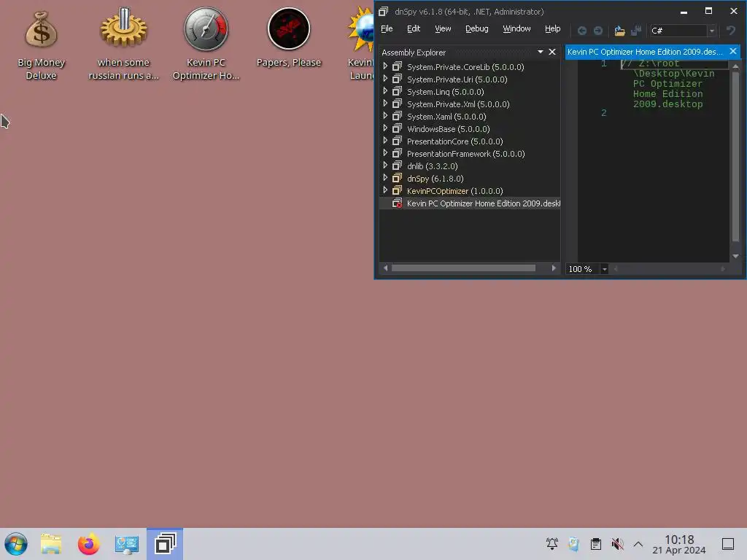Open the Edit menu
This screenshot has height=560, width=747.
(x=414, y=29)
